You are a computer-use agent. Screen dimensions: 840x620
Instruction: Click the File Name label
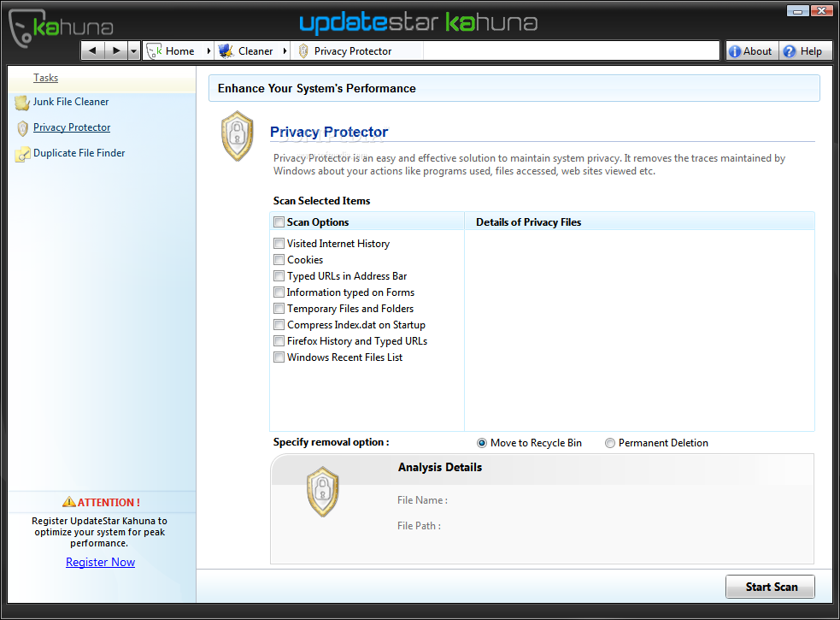click(422, 500)
